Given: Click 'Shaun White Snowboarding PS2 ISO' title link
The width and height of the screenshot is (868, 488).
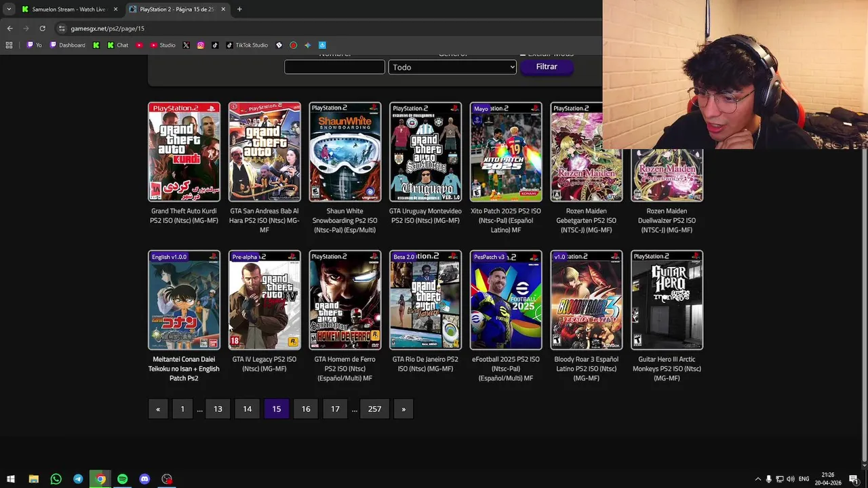Looking at the screenshot, I should pyautogui.click(x=345, y=220).
